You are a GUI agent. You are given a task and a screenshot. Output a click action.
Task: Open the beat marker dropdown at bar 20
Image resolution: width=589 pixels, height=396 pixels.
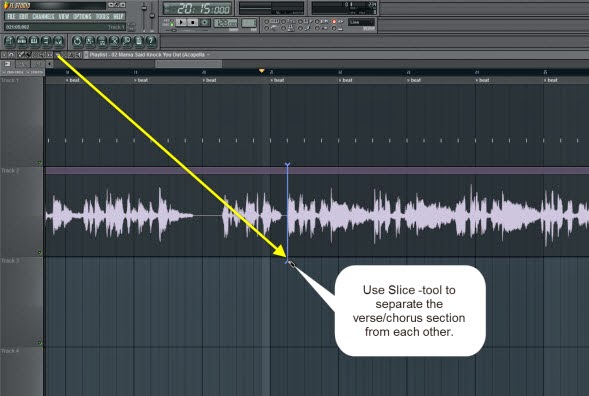(x=209, y=80)
